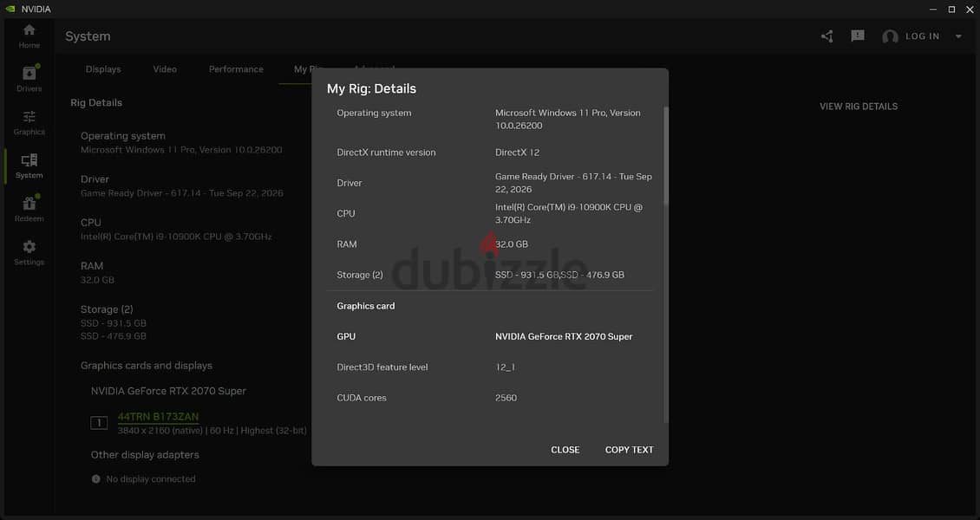The width and height of the screenshot is (980, 520).
Task: Click NVIDIA GeForce RTX 2070 Super in dialog
Action: (x=564, y=336)
